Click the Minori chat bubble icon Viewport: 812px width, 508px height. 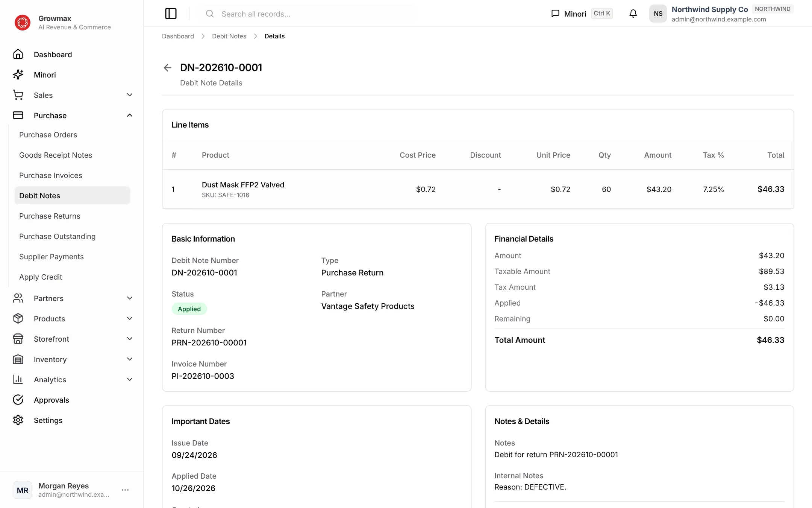click(x=555, y=14)
